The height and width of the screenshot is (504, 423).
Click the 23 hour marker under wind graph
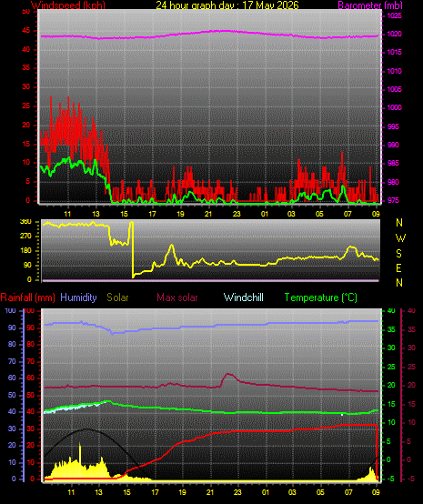pyautogui.click(x=237, y=214)
